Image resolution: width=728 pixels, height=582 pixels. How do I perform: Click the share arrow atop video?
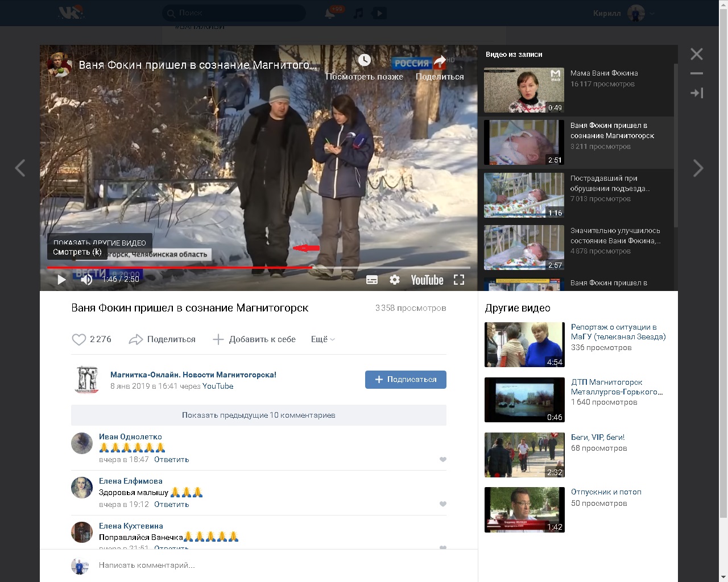coord(440,61)
